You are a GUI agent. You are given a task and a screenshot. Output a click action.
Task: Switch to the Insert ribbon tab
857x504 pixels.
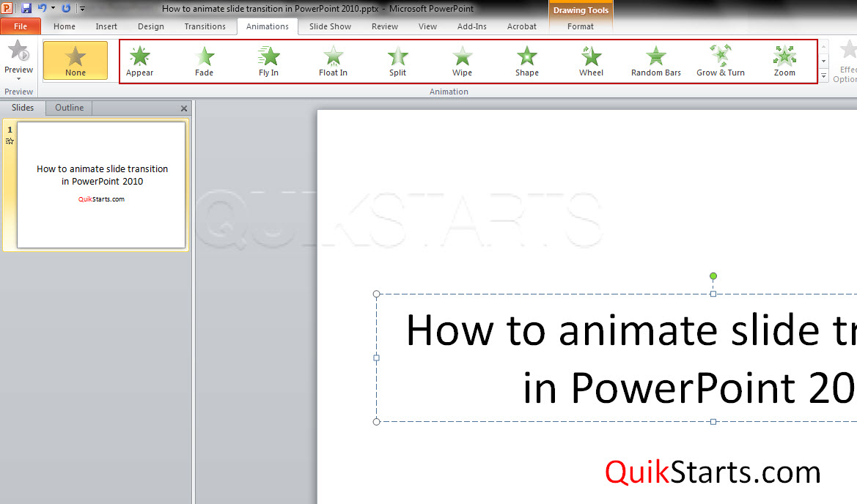pos(106,26)
